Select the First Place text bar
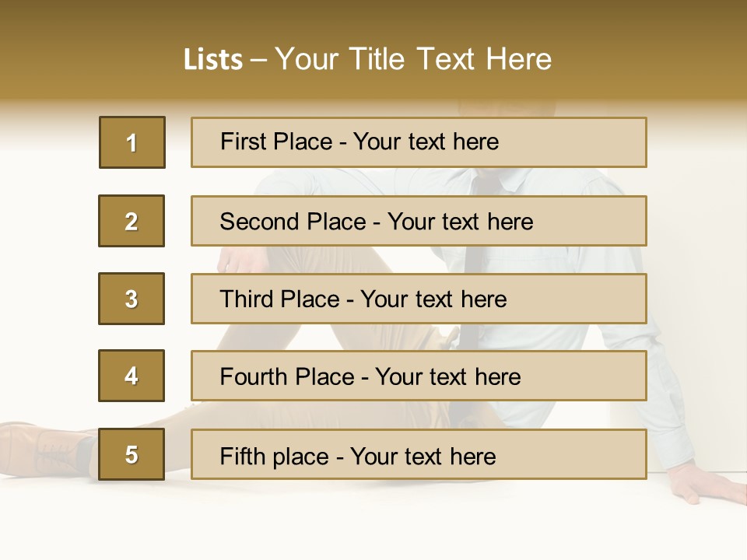This screenshot has height=560, width=747. click(x=419, y=142)
